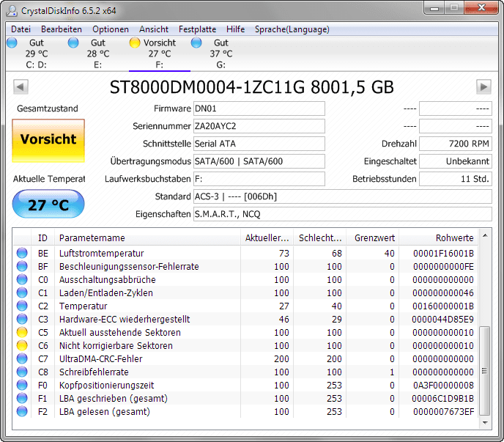Click the Standard field ACS-3
The image size is (504, 442).
(x=343, y=196)
